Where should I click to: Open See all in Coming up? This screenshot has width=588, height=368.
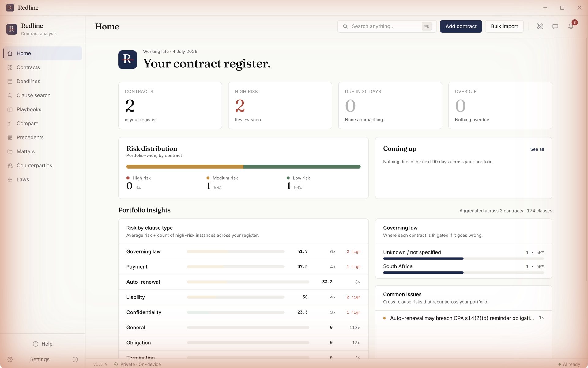(537, 149)
